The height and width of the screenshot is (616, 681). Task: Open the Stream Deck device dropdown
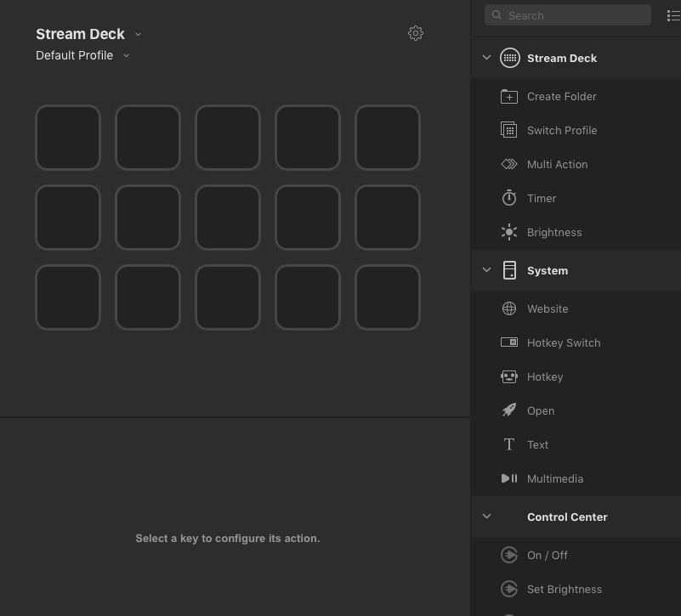[x=138, y=34]
